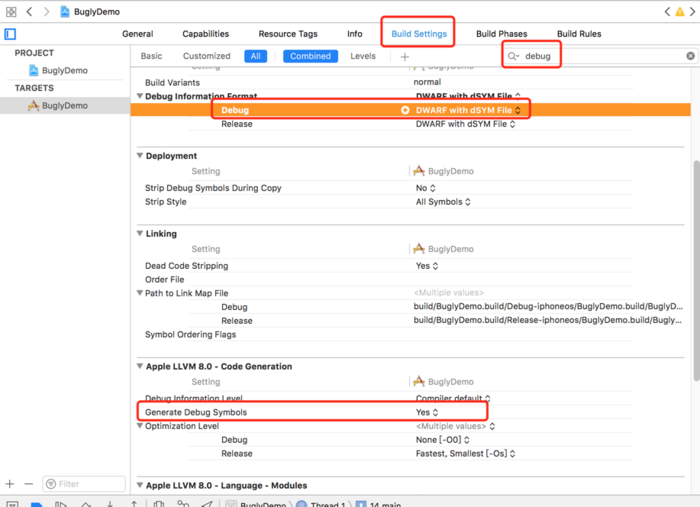Add a new target with plus button

pyautogui.click(x=10, y=484)
